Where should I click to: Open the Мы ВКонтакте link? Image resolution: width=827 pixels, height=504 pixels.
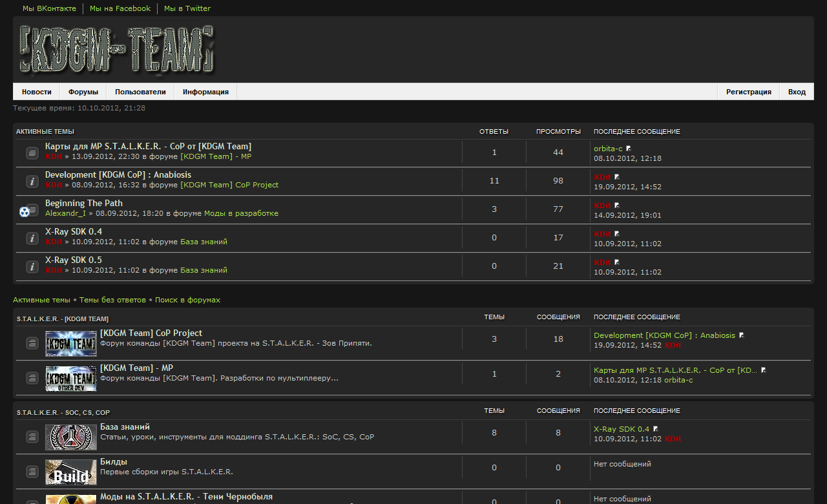pos(49,8)
